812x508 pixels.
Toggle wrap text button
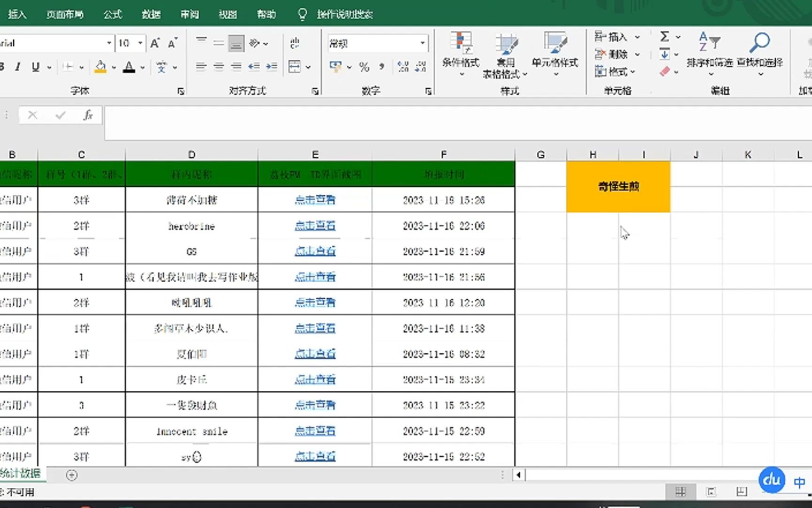point(295,43)
